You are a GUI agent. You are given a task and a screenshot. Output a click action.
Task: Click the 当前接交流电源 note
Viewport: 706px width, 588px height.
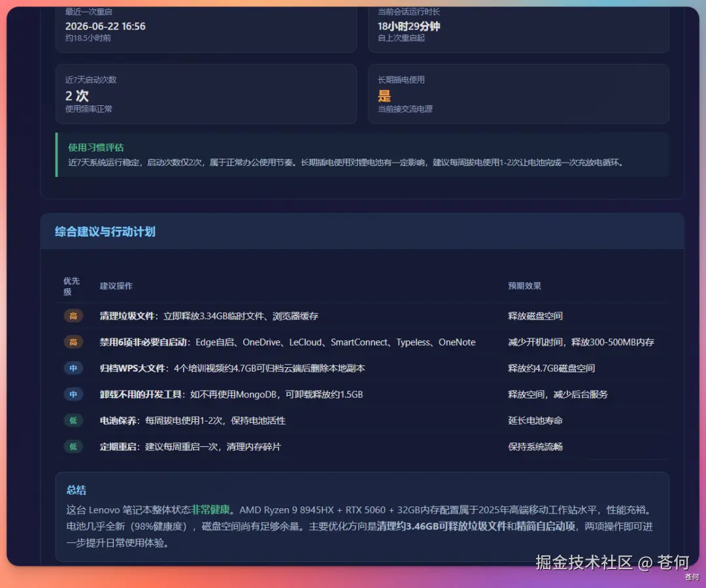pyautogui.click(x=405, y=109)
